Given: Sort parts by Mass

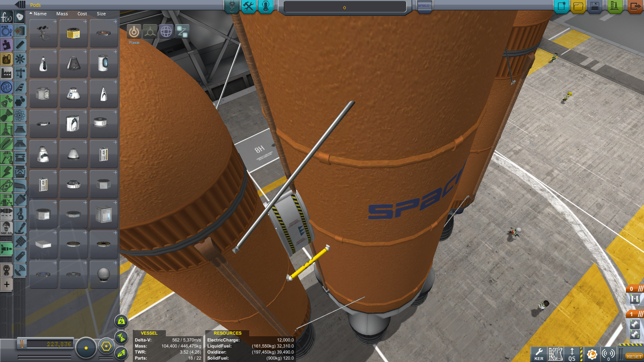Looking at the screenshot, I should 62,14.
